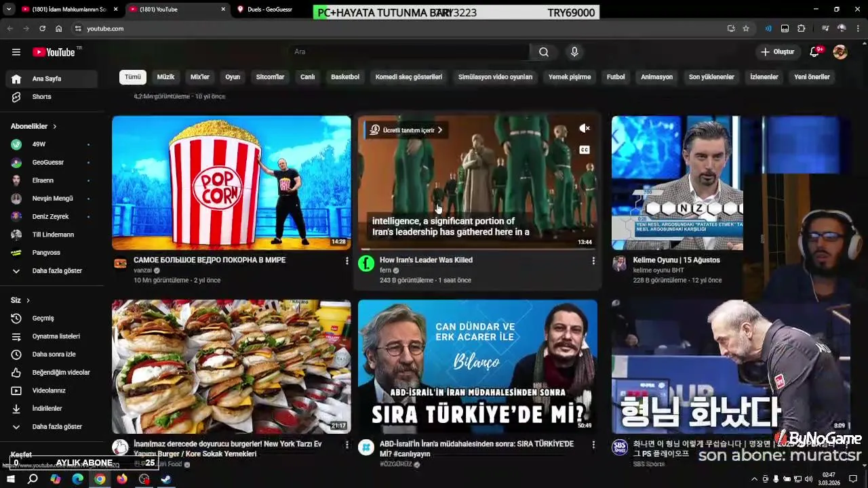
Task: Expand subscriptions with Daha fazla göster
Action: [x=53, y=271]
